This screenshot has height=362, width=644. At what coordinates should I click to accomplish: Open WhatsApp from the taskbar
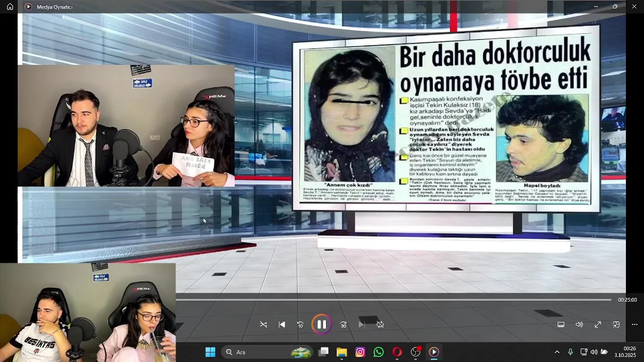pos(378,352)
